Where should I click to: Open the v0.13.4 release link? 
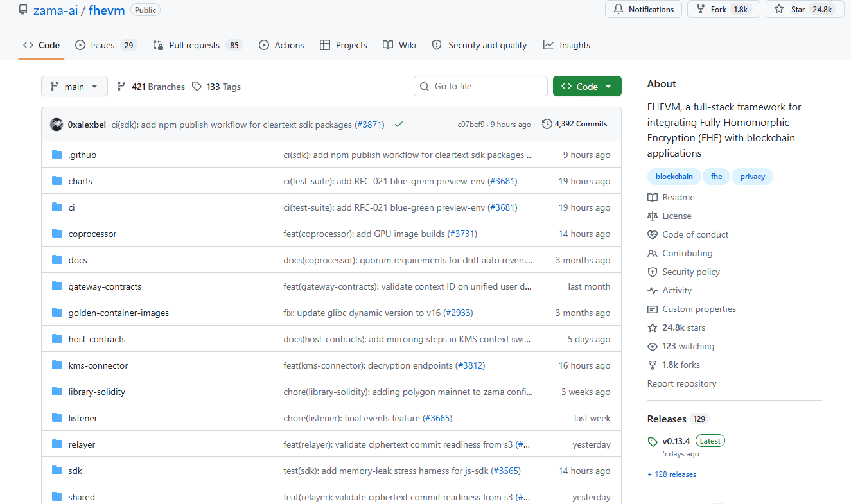[676, 441]
